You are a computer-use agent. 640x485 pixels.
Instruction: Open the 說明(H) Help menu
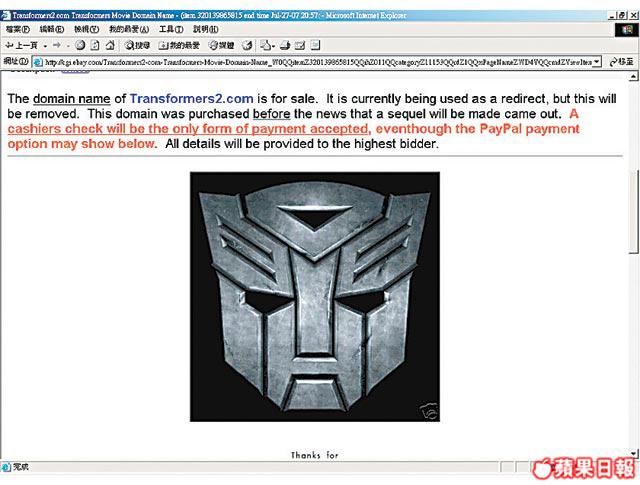point(206,29)
